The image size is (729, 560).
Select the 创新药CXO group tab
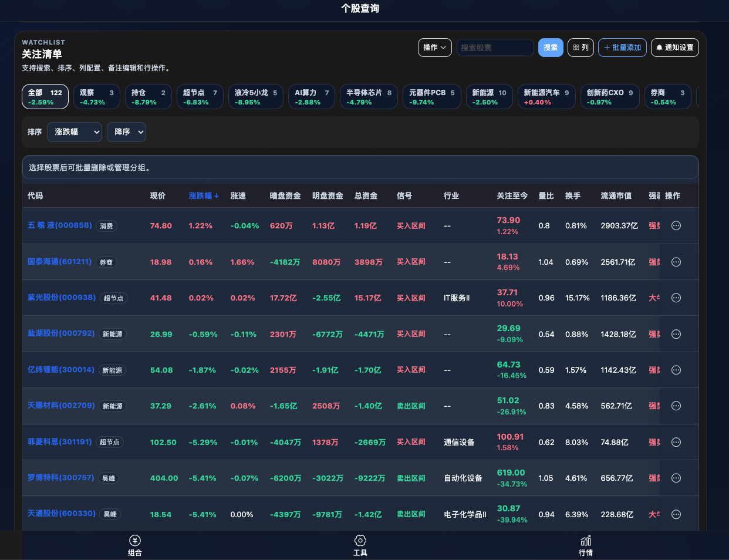610,97
